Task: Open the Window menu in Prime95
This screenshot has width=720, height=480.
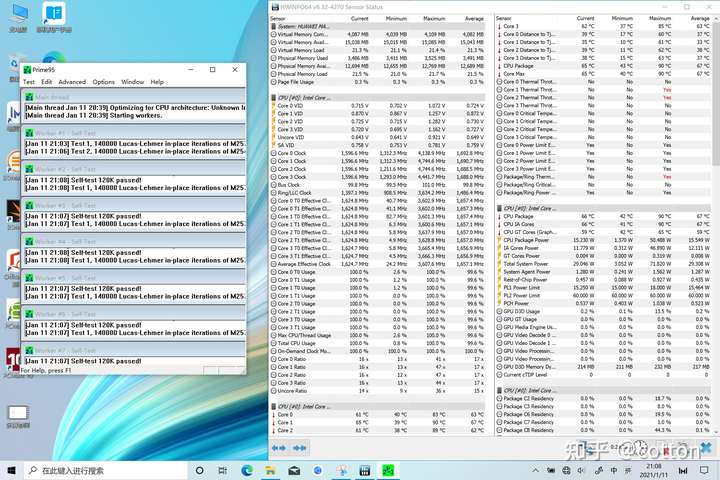Action: click(x=133, y=82)
